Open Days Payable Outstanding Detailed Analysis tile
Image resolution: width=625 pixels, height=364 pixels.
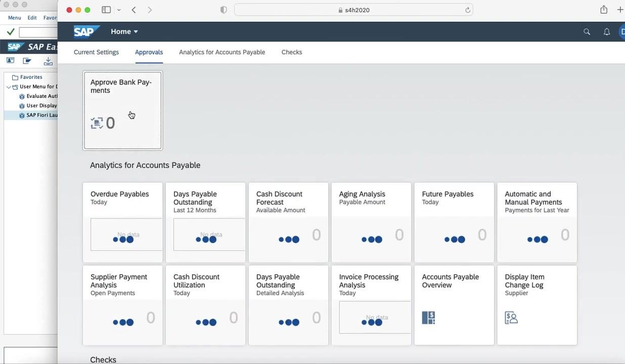pos(289,305)
